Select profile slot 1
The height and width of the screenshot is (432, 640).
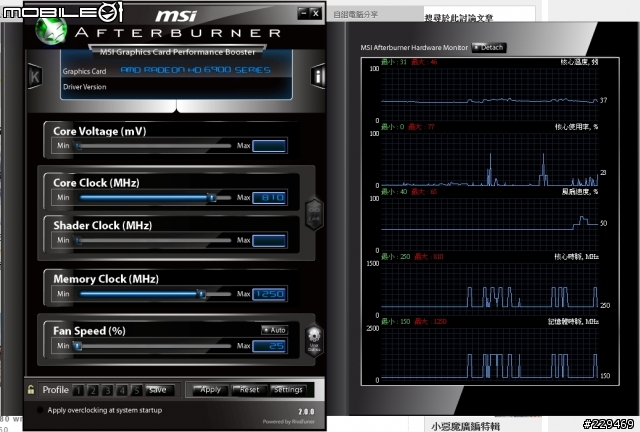point(78,390)
